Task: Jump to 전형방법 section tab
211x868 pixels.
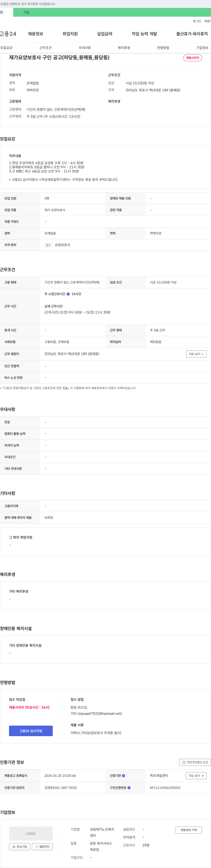Action: tap(163, 48)
